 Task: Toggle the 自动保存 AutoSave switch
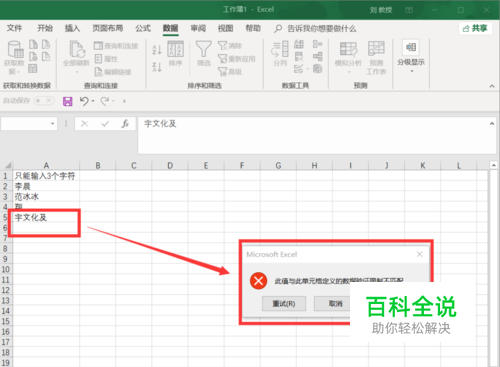pos(44,101)
